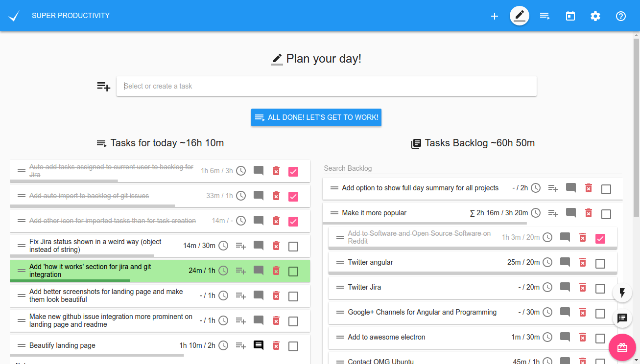Open the settings gear in the header
This screenshot has width=640, height=364.
(595, 16)
